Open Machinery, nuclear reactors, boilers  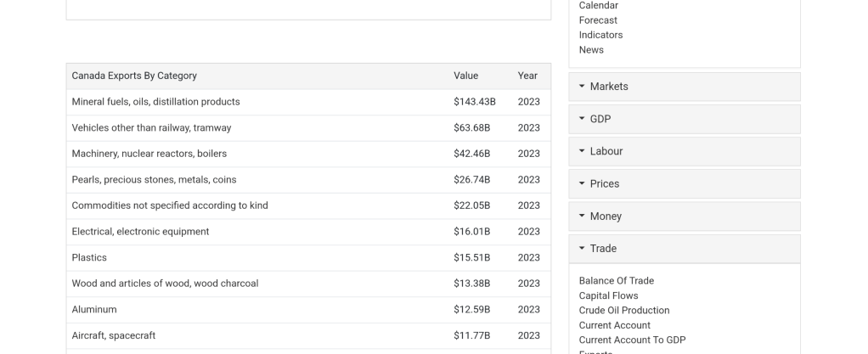pos(149,154)
